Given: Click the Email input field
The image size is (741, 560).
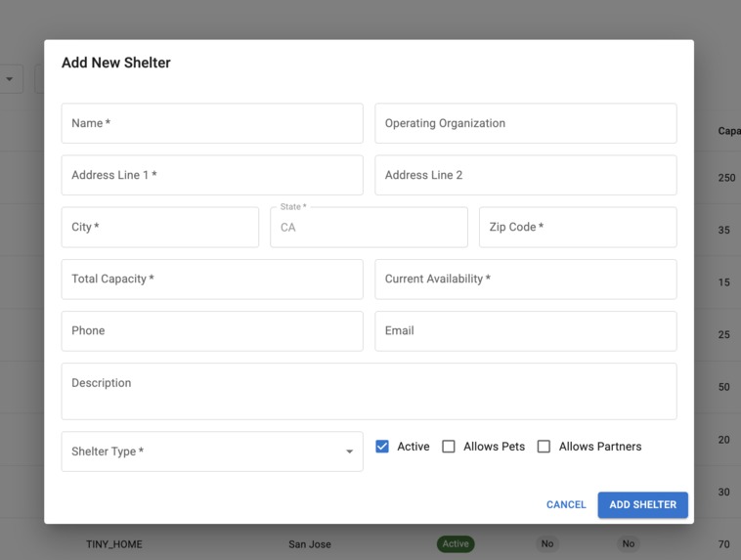Looking at the screenshot, I should (526, 331).
